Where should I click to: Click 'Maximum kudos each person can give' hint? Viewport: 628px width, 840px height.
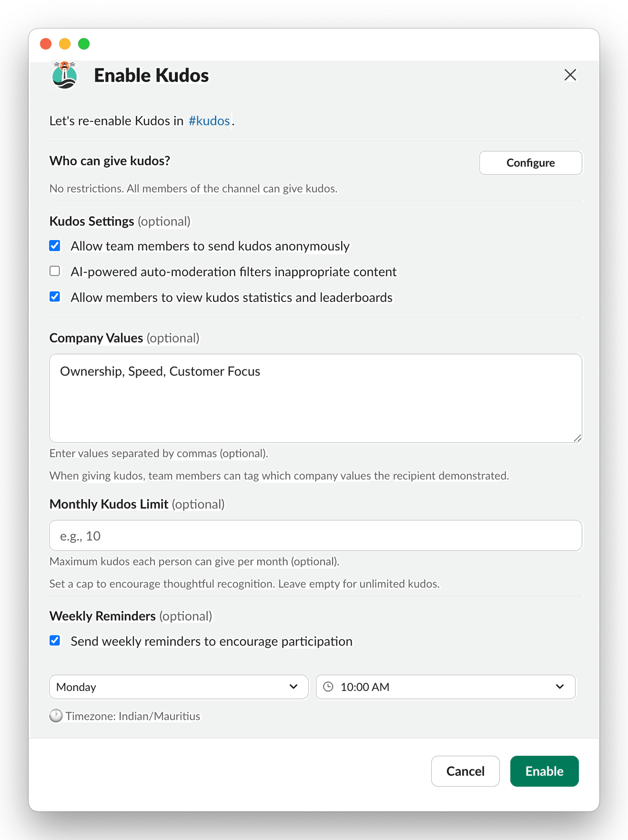coord(195,561)
